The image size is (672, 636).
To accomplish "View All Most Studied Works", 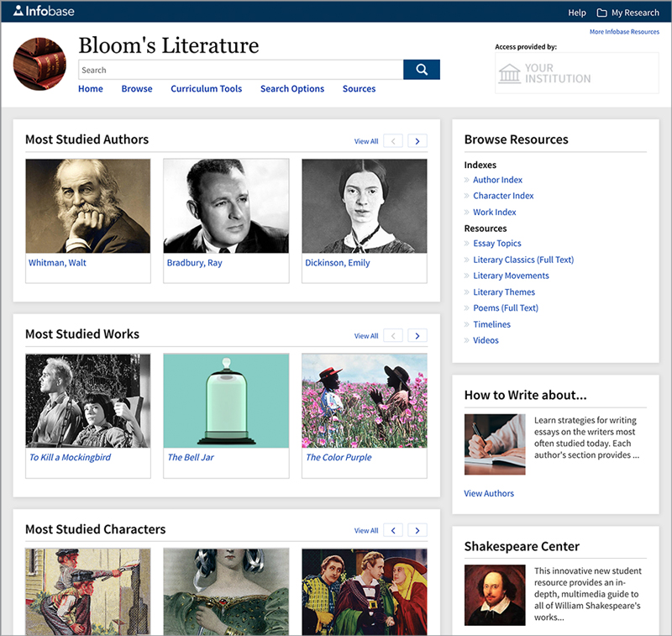I will tap(366, 336).
